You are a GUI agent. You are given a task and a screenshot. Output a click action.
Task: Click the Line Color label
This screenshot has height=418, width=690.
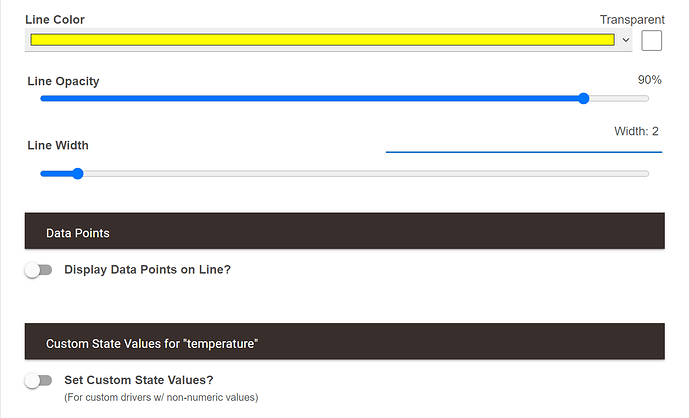click(x=55, y=19)
